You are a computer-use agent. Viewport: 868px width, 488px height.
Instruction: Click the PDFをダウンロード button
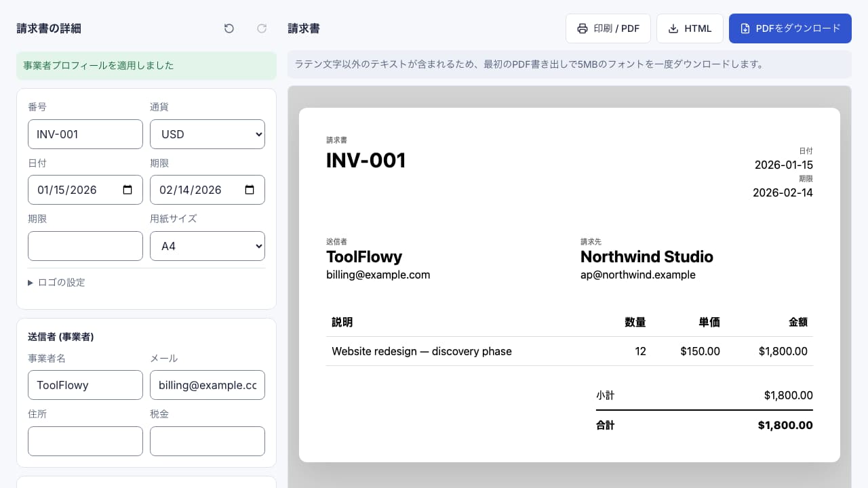point(790,28)
